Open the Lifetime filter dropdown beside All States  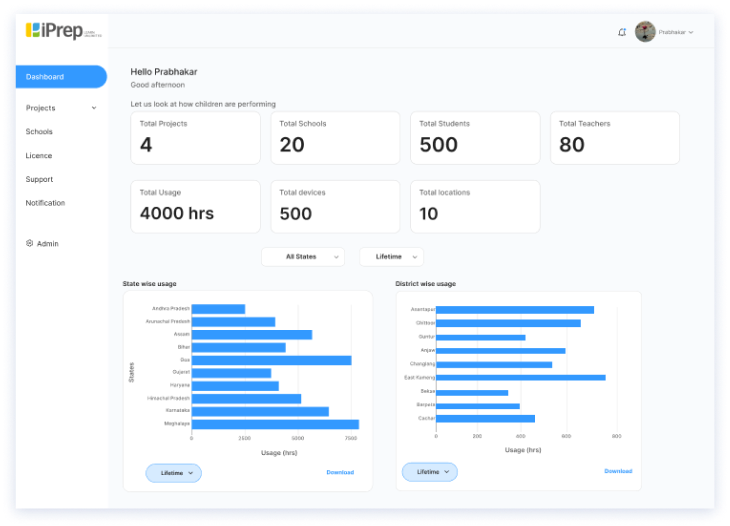pos(392,257)
